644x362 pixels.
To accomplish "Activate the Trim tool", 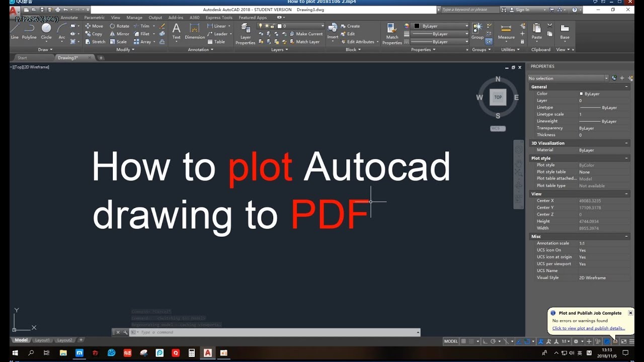I will (141, 26).
